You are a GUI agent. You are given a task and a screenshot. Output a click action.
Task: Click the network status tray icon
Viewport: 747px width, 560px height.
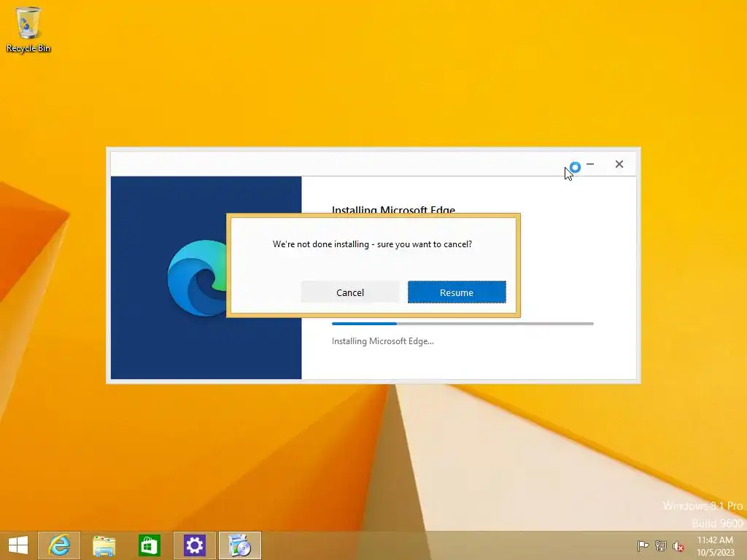660,545
